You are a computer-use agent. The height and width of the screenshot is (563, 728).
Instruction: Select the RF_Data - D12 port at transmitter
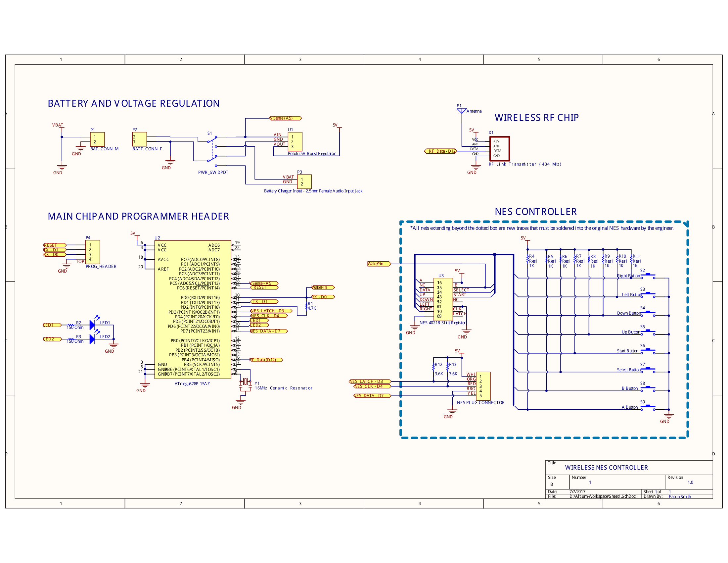tap(441, 151)
